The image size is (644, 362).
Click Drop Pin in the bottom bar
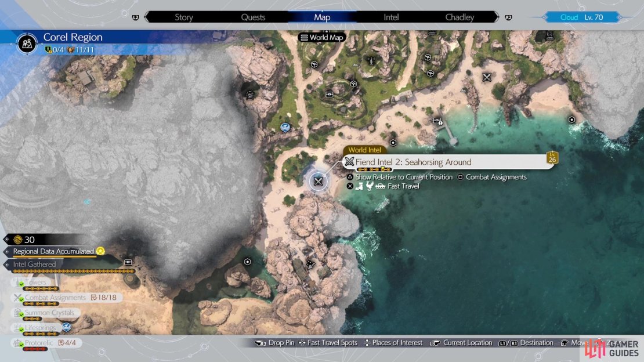pos(281,343)
